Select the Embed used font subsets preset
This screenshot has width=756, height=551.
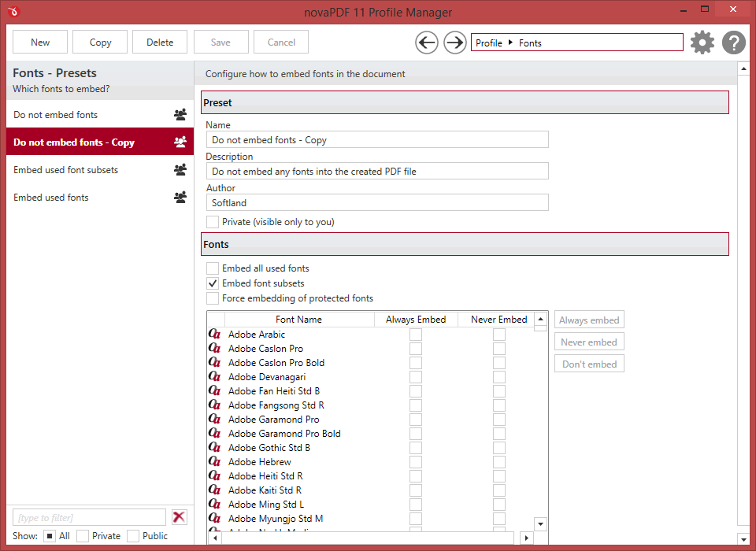100,170
